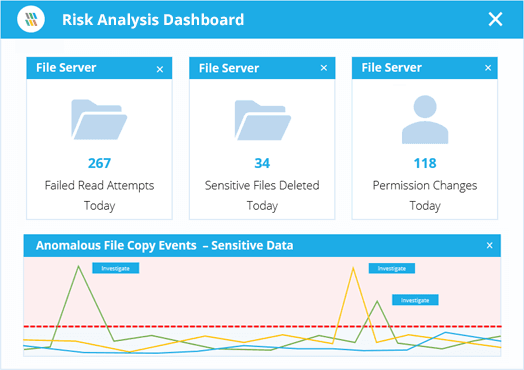Open the Failed Read Attempts folder icon
This screenshot has width=524, height=370.
(x=99, y=119)
